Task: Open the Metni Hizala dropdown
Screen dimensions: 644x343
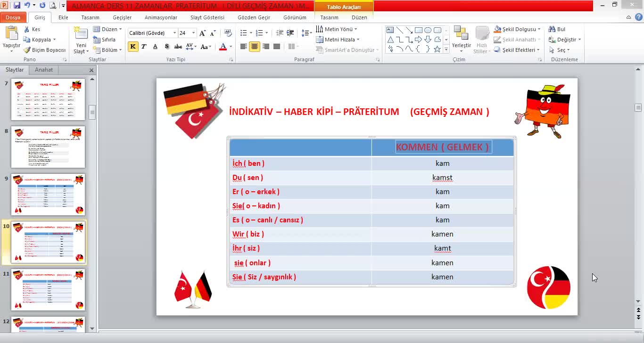Action: (x=338, y=40)
